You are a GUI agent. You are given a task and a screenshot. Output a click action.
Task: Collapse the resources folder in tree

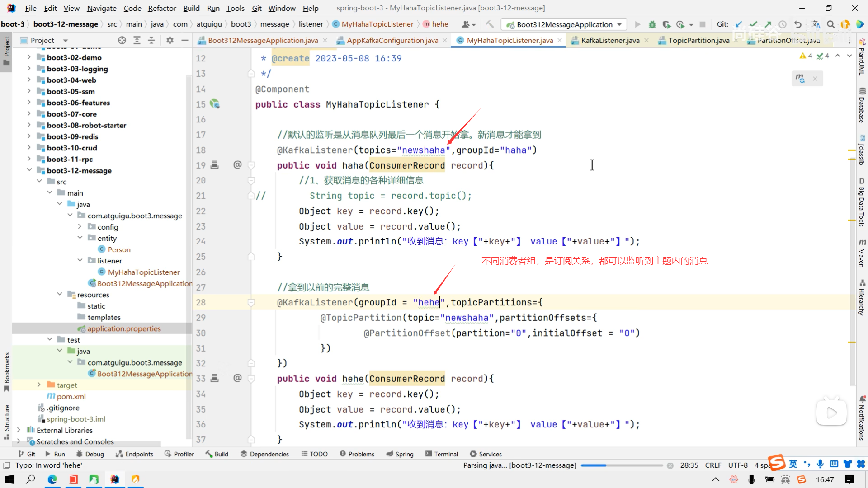60,294
